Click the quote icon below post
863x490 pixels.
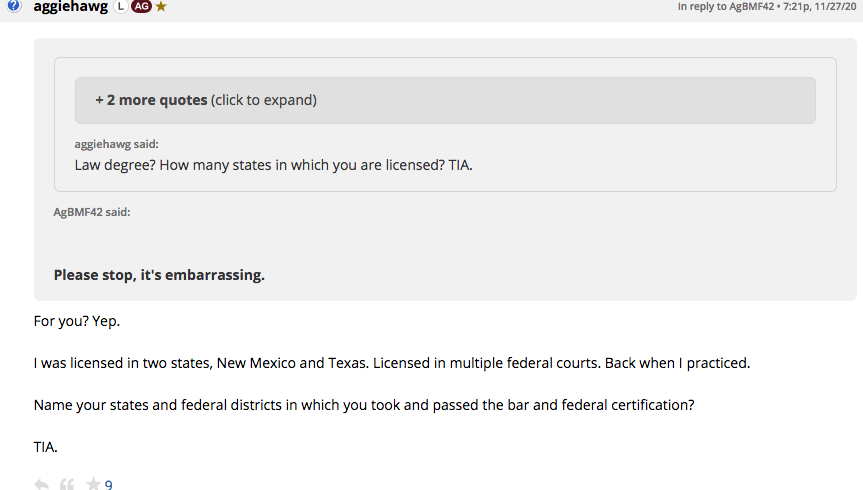coord(68,484)
